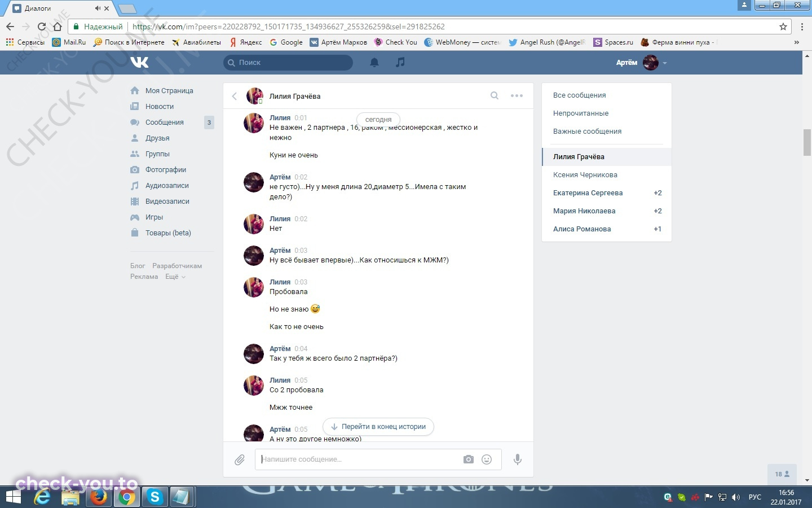Click the VK logo in header

point(139,62)
